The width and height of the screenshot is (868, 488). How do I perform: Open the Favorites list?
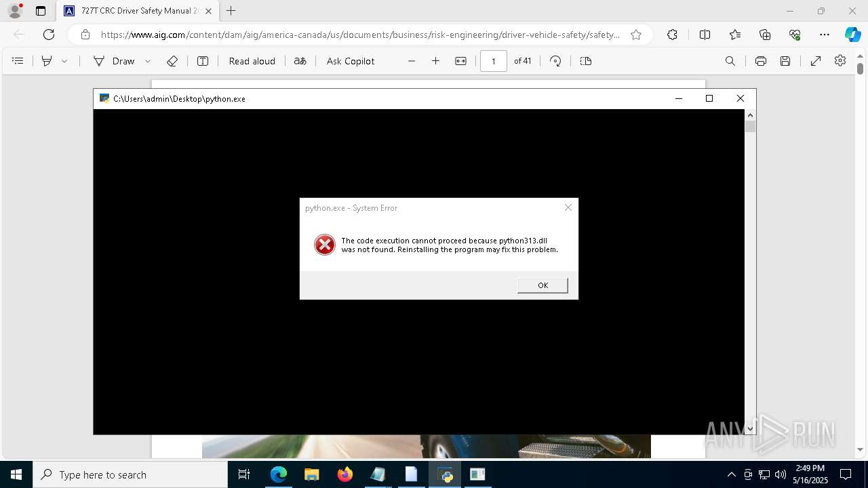click(735, 35)
